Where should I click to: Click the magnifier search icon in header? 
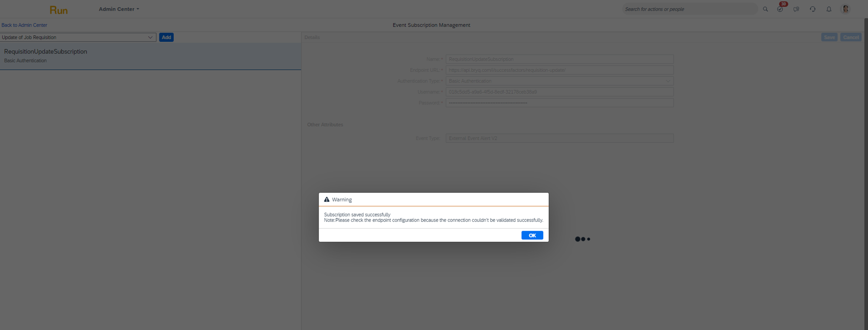click(765, 9)
